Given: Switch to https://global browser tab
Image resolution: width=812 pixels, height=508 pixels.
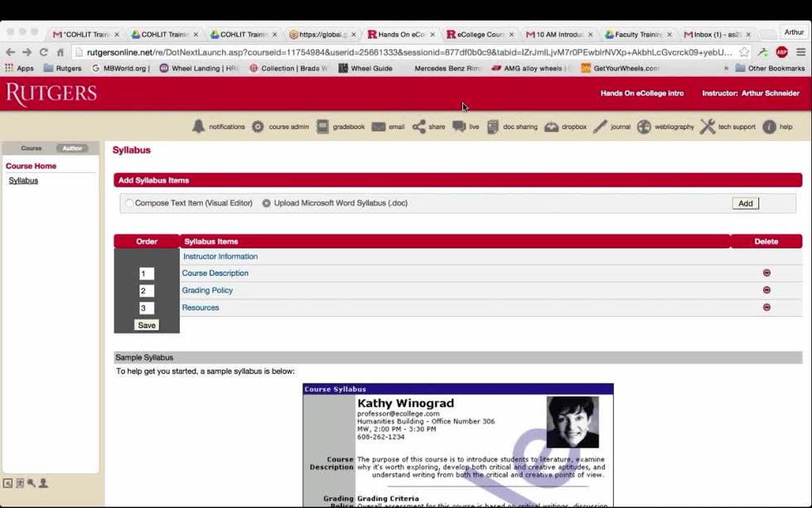Looking at the screenshot, I should pos(321,34).
